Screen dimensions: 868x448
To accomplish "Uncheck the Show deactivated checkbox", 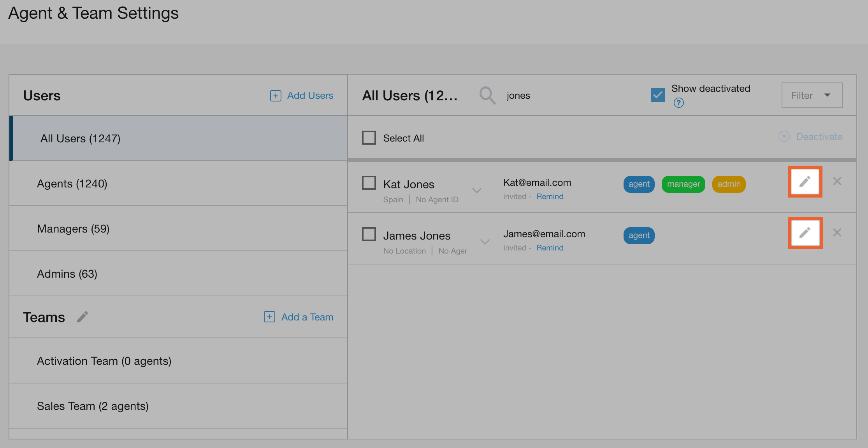I will 657,94.
